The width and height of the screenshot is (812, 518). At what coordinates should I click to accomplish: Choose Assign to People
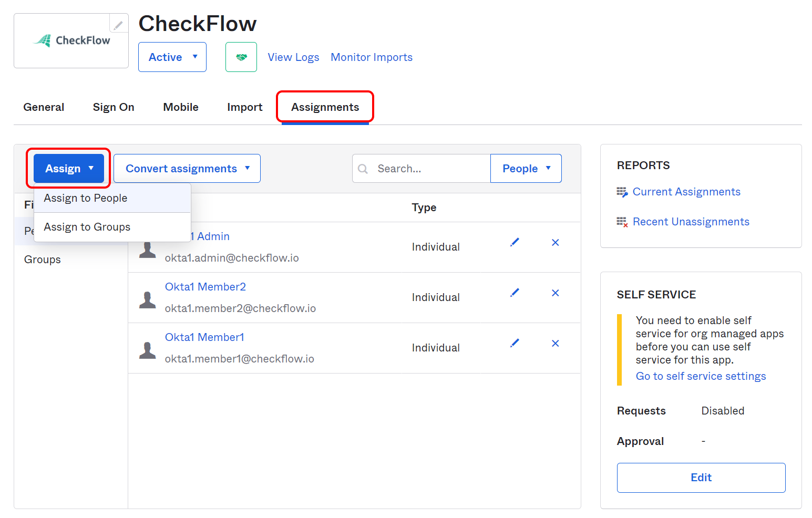click(112, 198)
